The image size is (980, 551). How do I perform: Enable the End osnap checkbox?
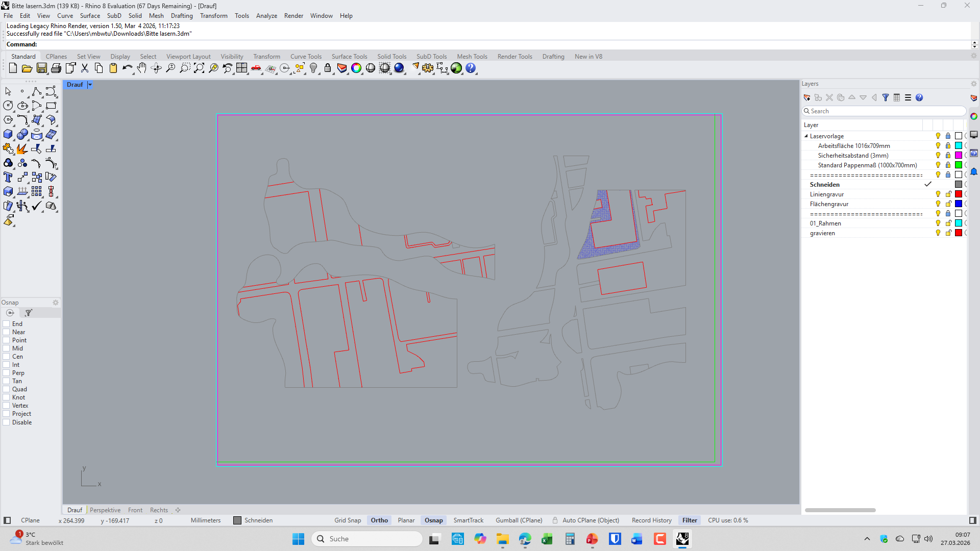[x=7, y=324]
